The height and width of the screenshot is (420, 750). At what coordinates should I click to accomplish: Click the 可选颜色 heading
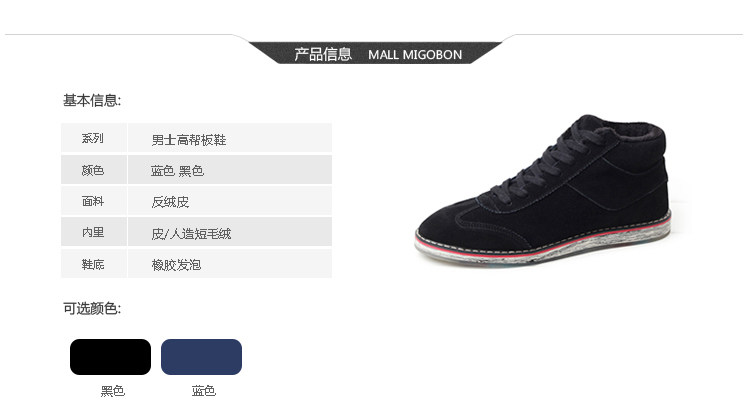pos(92,309)
